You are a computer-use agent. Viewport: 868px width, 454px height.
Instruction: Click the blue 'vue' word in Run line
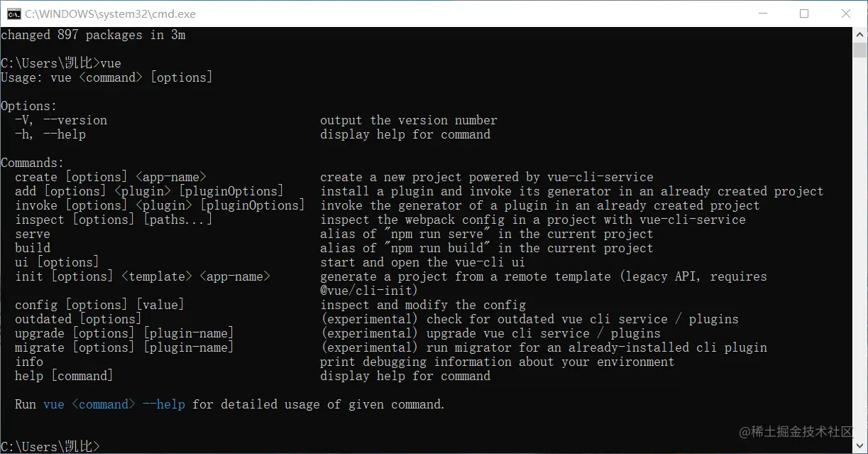[x=54, y=404]
